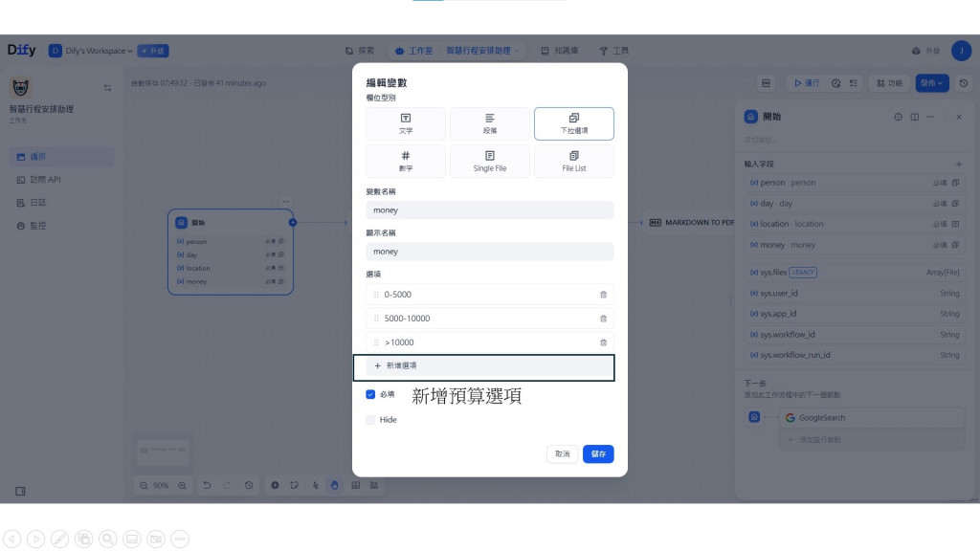The image size is (980, 551).
Task: Expand the 發佈 publish dropdown
Action: point(932,83)
